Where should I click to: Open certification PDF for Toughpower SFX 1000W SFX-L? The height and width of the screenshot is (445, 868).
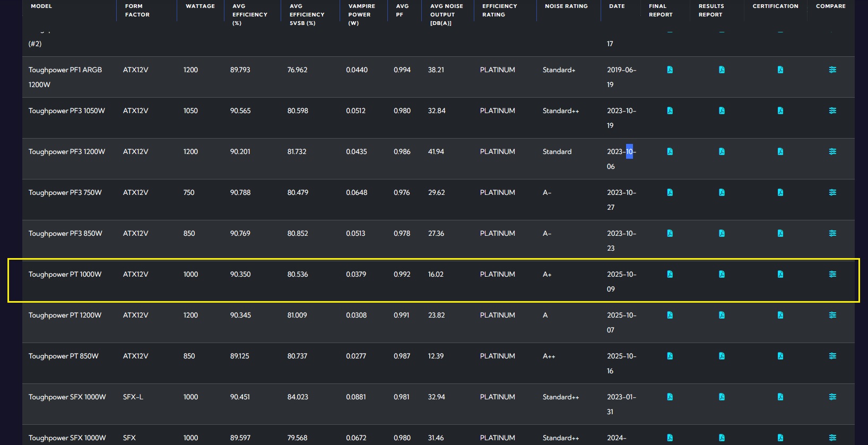click(x=780, y=397)
